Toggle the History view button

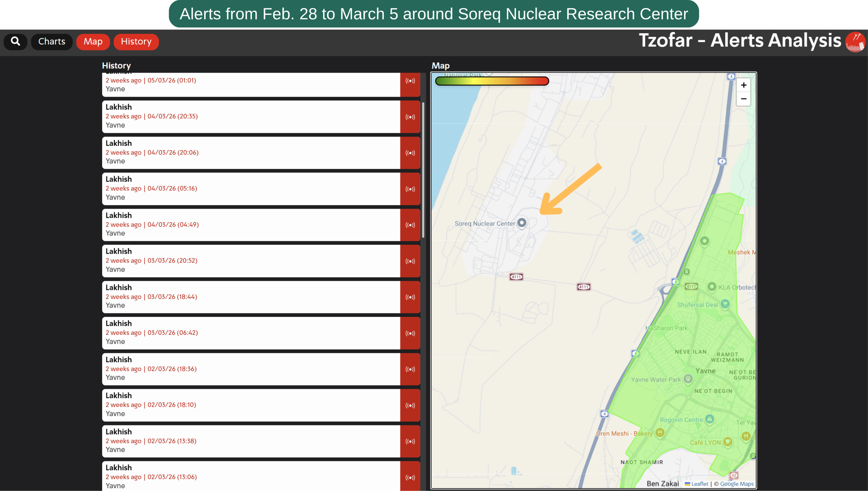point(136,41)
